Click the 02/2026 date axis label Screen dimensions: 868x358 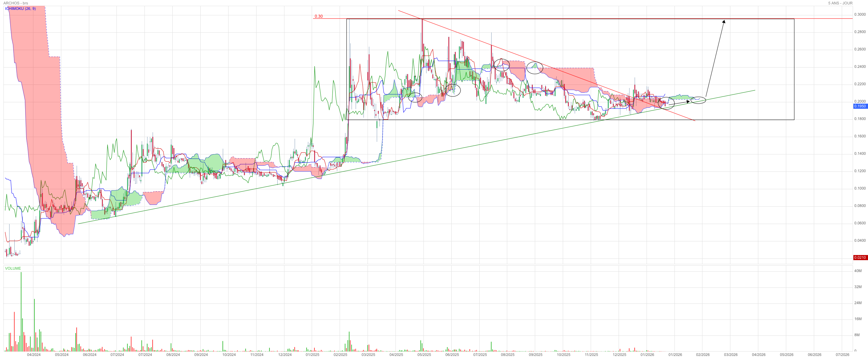tap(703, 355)
